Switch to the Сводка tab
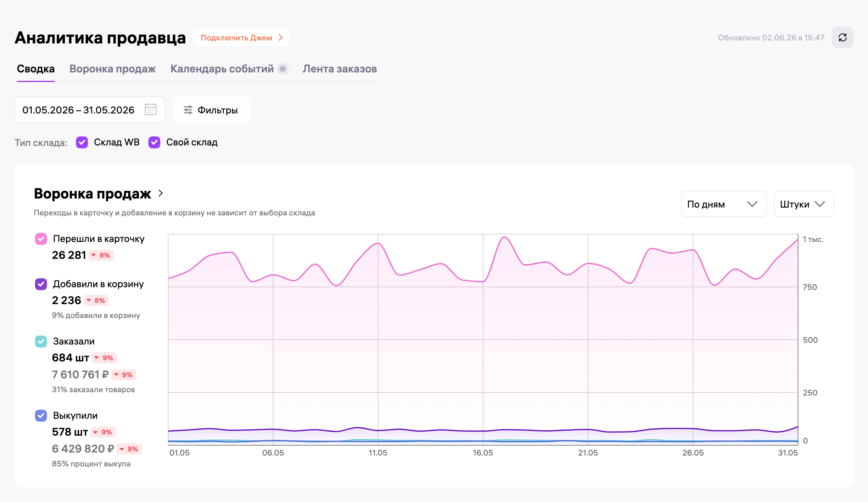868x502 pixels. point(36,69)
